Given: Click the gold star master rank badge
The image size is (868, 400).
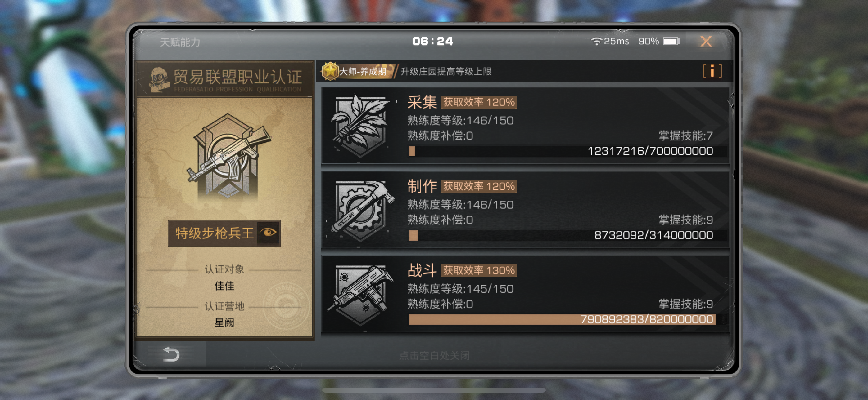Looking at the screenshot, I should tap(330, 71).
